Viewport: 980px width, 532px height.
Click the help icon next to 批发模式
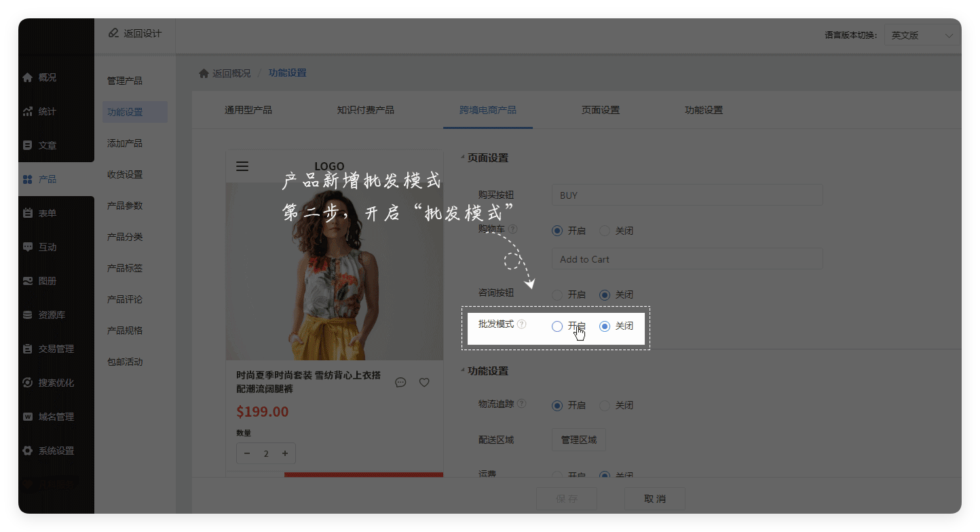pyautogui.click(x=521, y=324)
